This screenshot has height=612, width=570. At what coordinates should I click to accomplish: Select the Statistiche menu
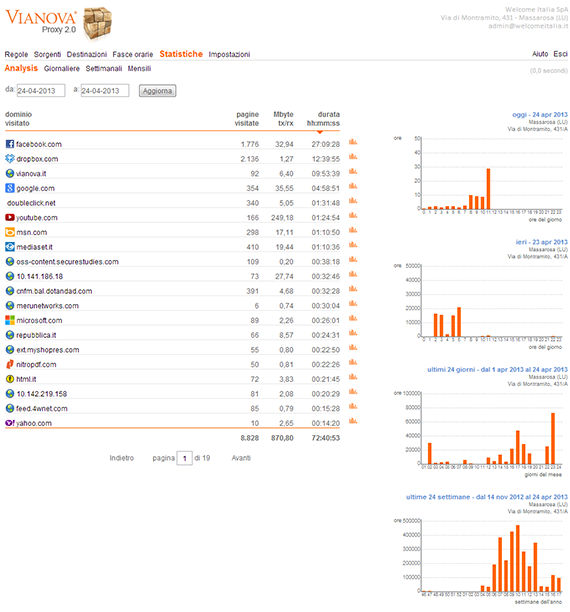tap(181, 54)
